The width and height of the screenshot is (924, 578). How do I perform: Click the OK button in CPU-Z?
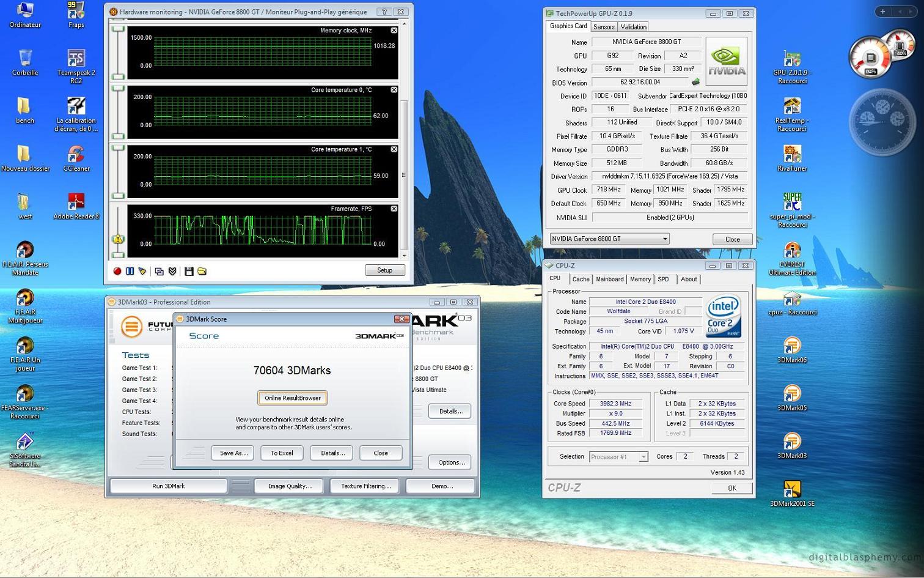point(732,488)
